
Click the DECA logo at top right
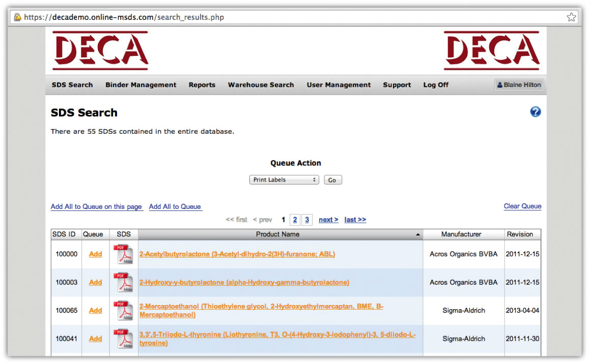click(491, 50)
